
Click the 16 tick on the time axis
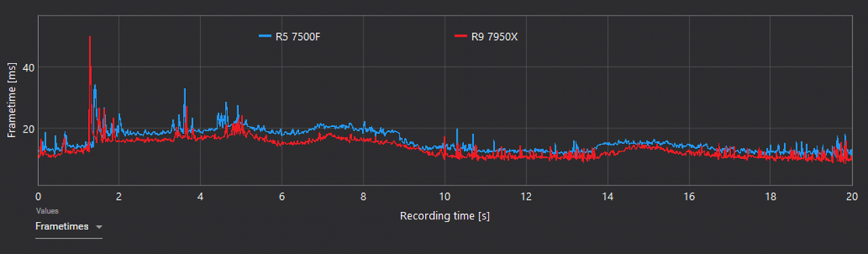(689, 196)
